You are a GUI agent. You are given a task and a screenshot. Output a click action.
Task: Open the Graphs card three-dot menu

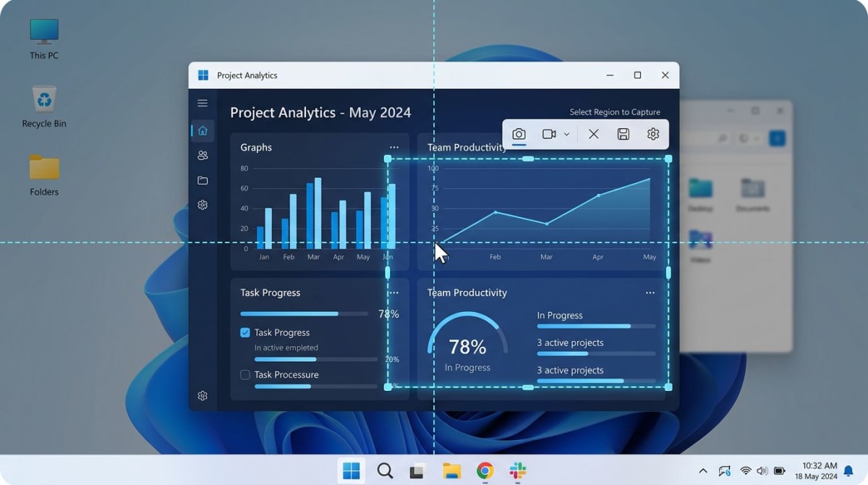coord(394,147)
